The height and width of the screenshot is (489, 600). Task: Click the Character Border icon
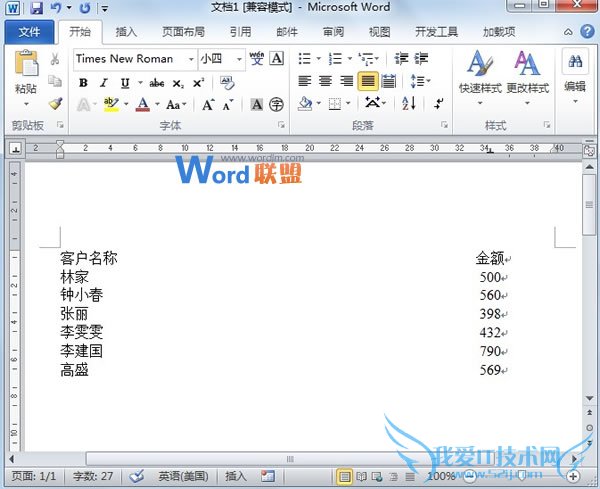point(277,59)
